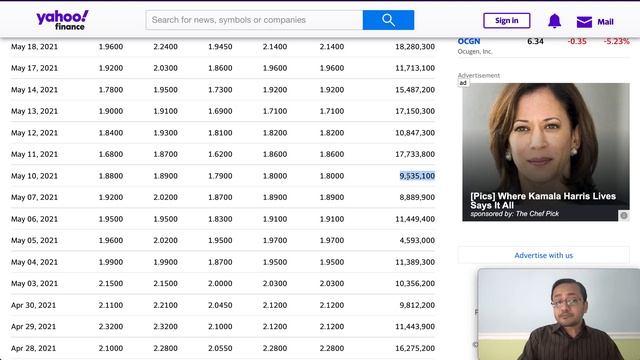Image resolution: width=640 pixels, height=360 pixels.
Task: Click OCGN change -0.35
Action: click(577, 41)
